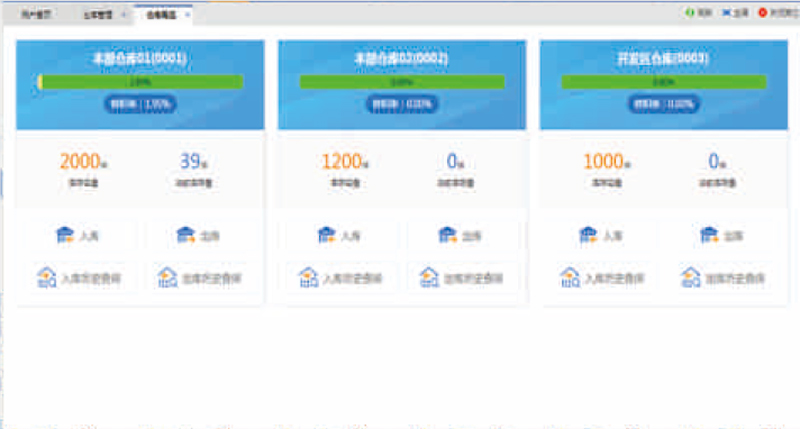Click the blue fullscreen icon in the top right
The width and height of the screenshot is (800, 429).
tap(726, 13)
